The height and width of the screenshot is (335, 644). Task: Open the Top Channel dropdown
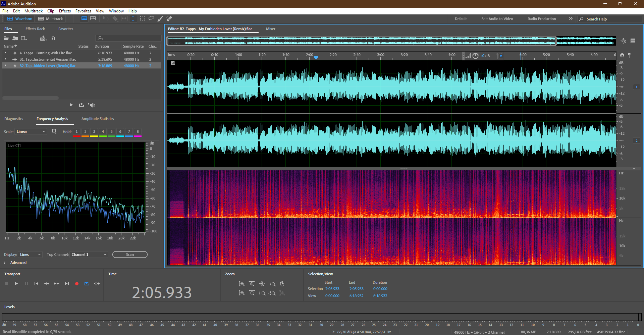click(89, 255)
